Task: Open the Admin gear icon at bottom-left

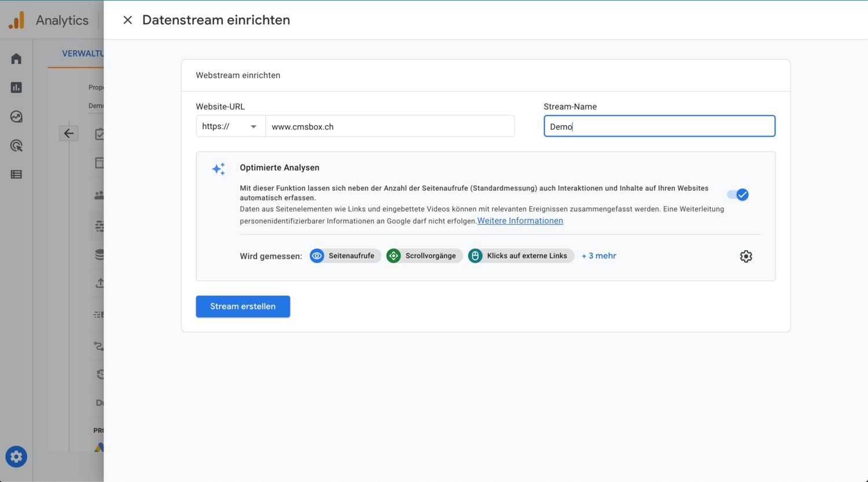Action: tap(16, 457)
